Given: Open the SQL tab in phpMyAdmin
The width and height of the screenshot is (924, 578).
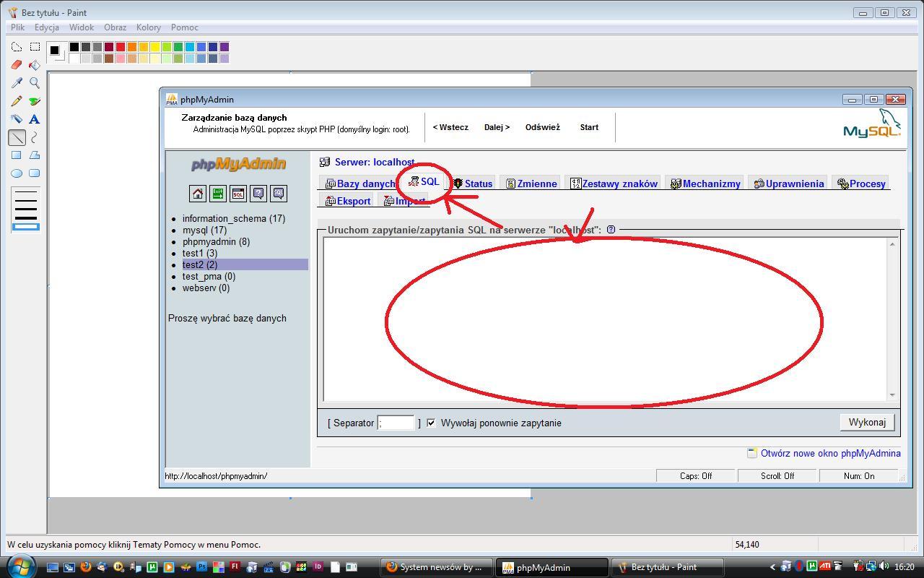Looking at the screenshot, I should pyautogui.click(x=424, y=182).
